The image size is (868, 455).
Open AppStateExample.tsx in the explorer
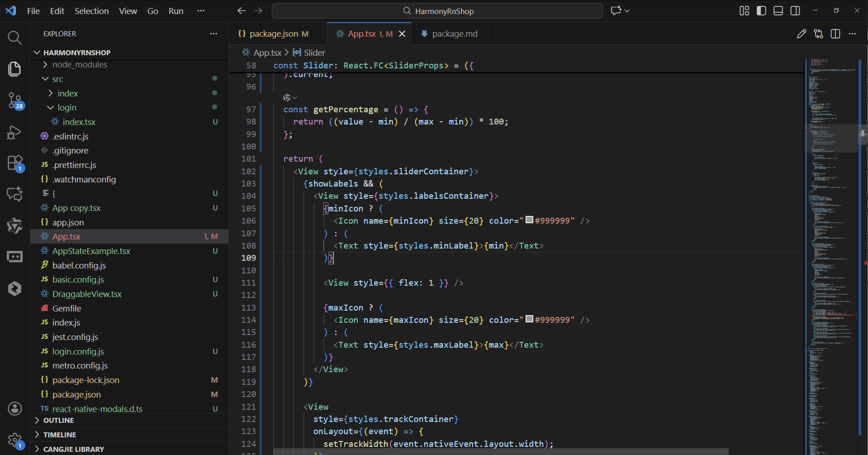(x=91, y=251)
